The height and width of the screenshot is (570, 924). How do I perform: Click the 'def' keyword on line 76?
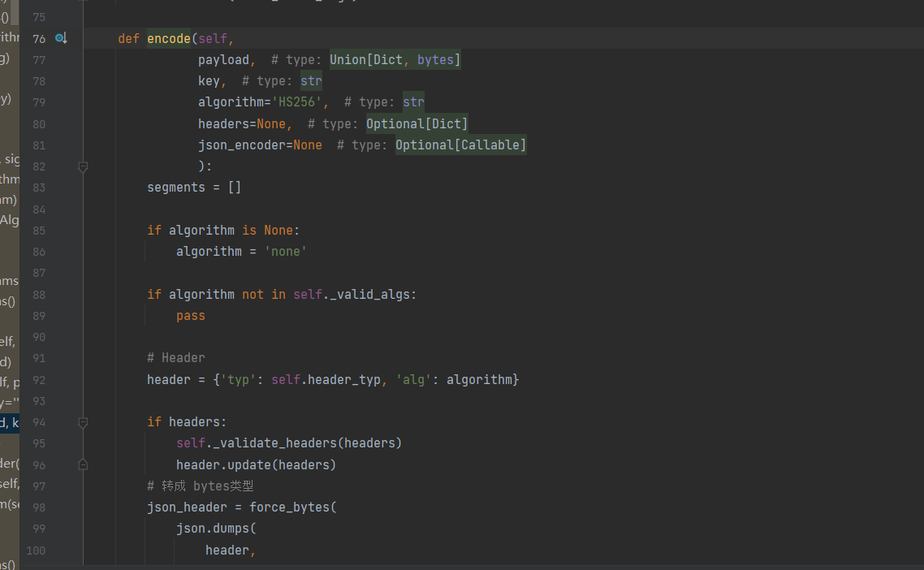pos(128,39)
